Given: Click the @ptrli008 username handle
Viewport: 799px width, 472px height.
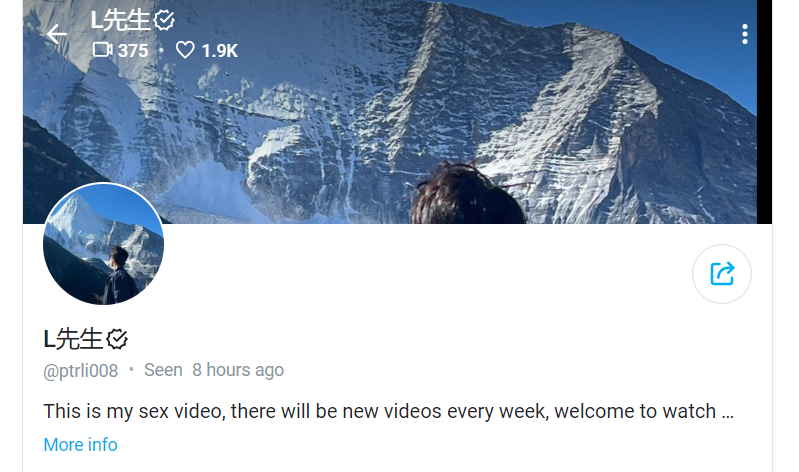Looking at the screenshot, I should point(81,371).
